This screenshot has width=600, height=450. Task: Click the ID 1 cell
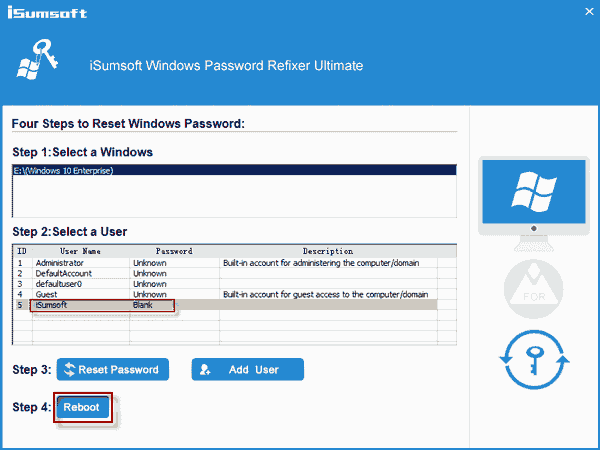click(x=23, y=263)
